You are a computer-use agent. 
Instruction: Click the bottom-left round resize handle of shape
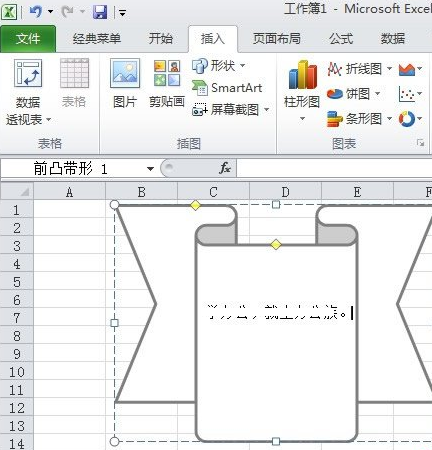[x=114, y=442]
